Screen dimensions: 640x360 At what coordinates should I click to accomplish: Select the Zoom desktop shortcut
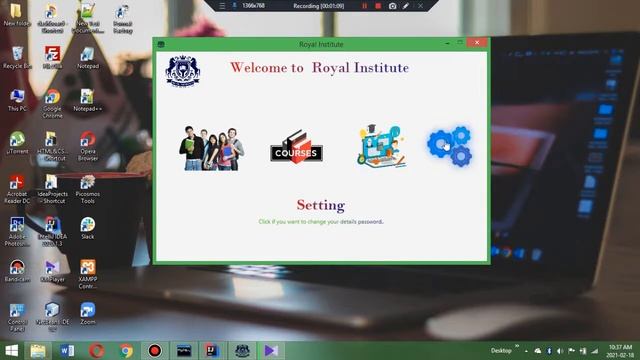tap(87, 313)
